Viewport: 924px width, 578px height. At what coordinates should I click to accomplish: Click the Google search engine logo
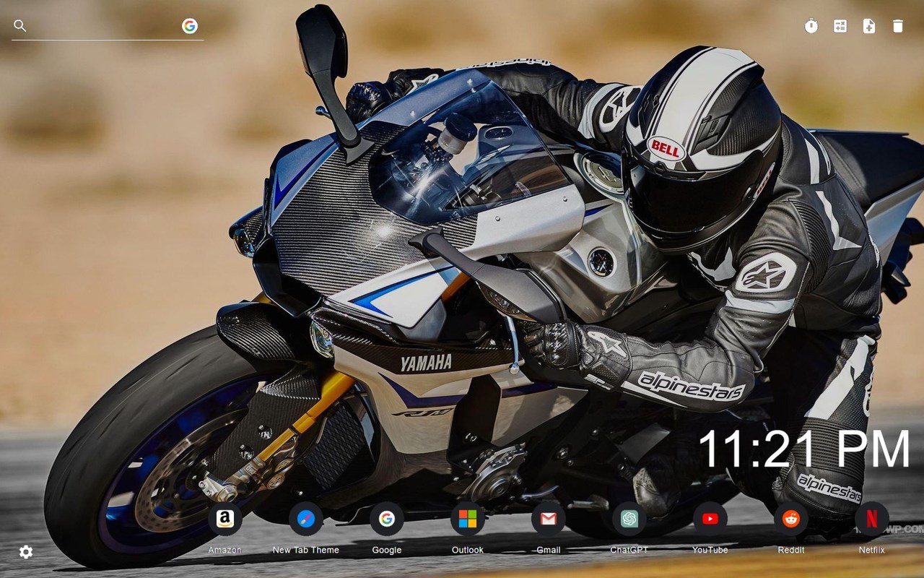point(190,26)
